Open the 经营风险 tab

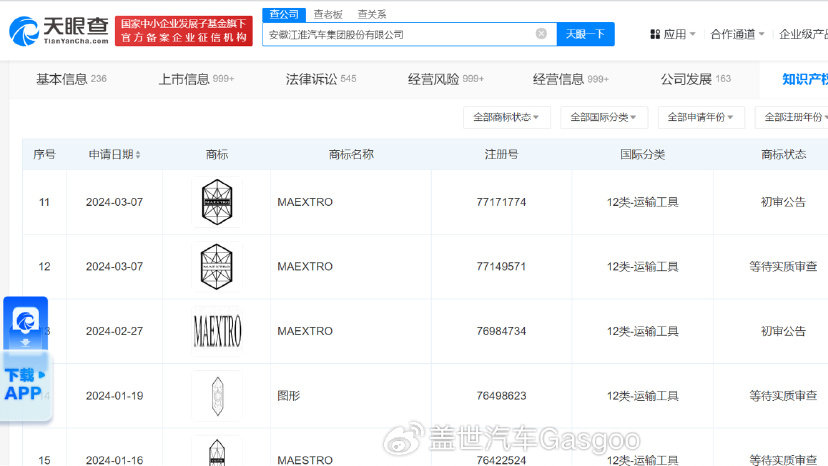[x=446, y=79]
